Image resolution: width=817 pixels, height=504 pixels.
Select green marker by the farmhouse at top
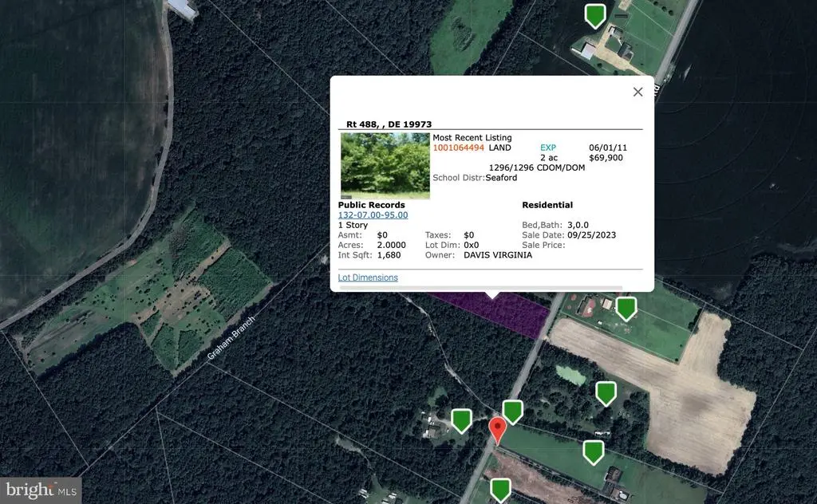(595, 16)
